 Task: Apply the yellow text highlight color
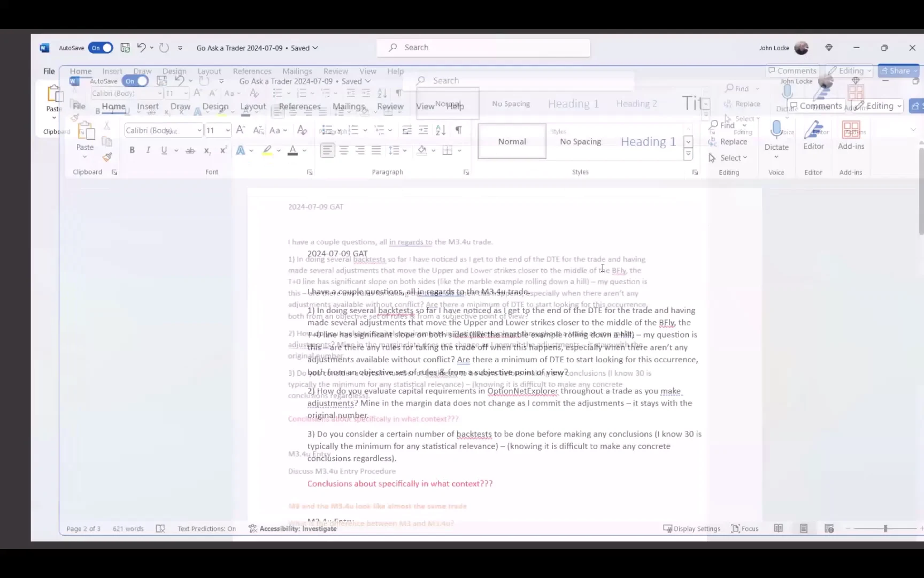click(267, 150)
